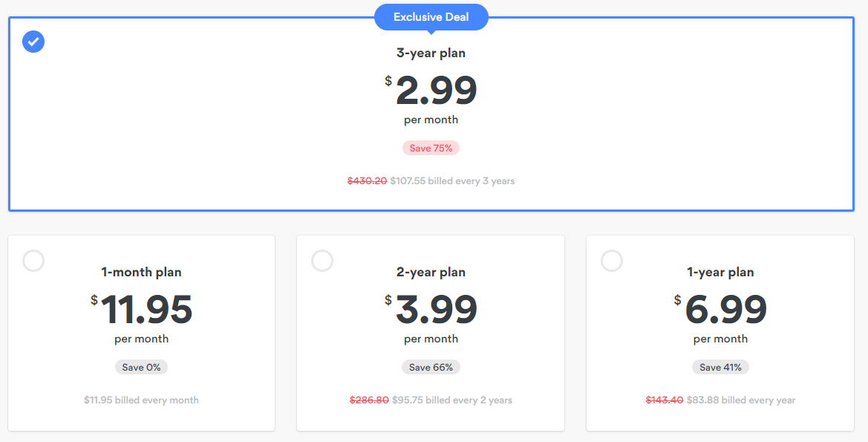Click the 3-year plan title
The height and width of the screenshot is (442, 868).
(x=431, y=53)
